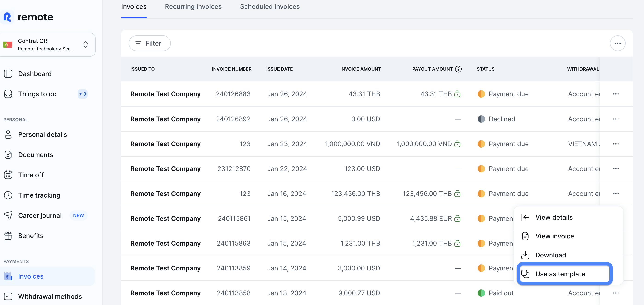The image size is (644, 305).
Task: Click invoice number 240115861
Action: 234,218
